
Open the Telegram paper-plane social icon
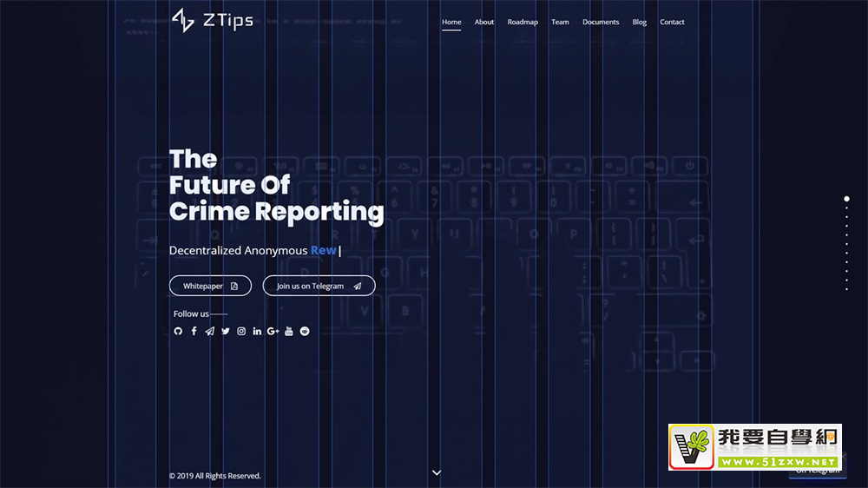[x=209, y=331]
